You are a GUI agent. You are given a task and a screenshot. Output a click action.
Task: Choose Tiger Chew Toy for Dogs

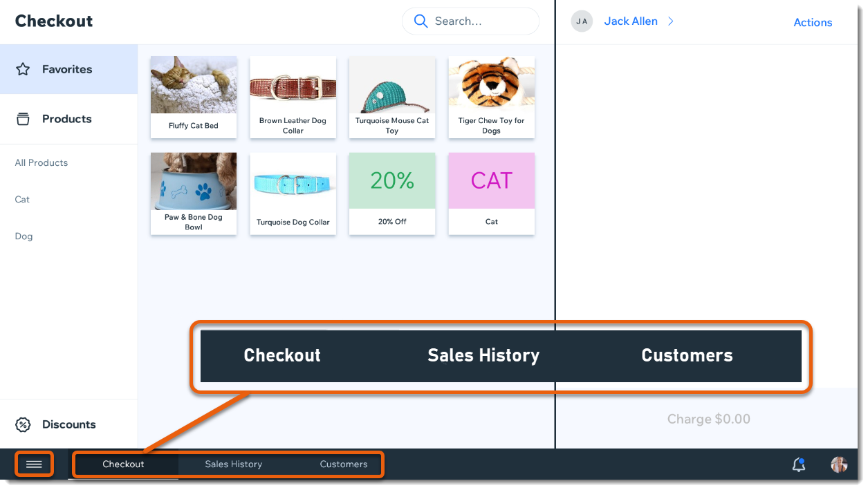pyautogui.click(x=492, y=97)
